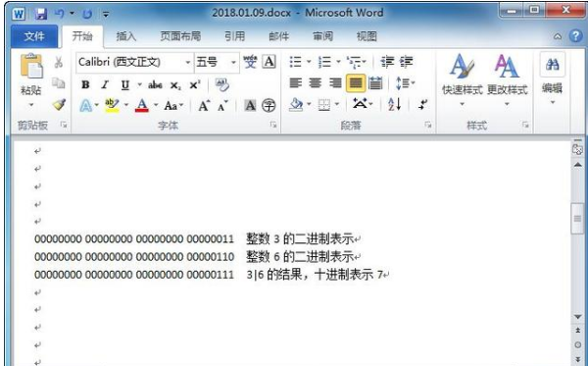This screenshot has width=588, height=366.
Task: Click the phonetic guide 文 icon
Action: tap(250, 62)
